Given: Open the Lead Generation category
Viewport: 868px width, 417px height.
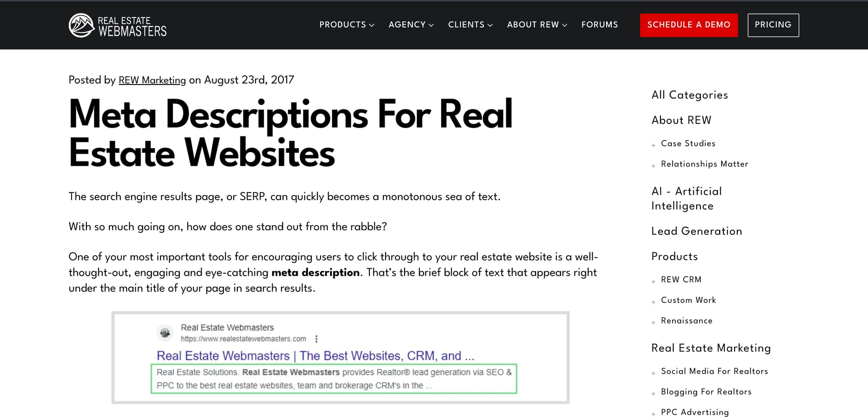Looking at the screenshot, I should pos(697,231).
